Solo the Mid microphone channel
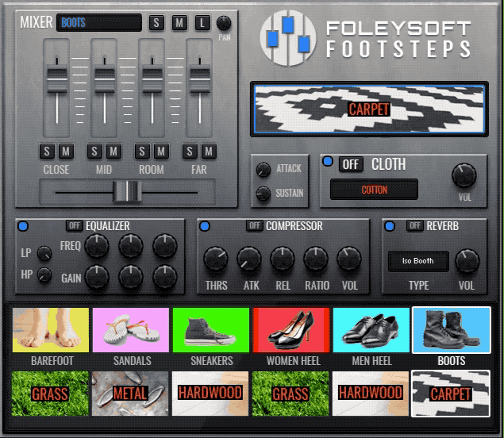The height and width of the screenshot is (438, 504). coord(94,151)
